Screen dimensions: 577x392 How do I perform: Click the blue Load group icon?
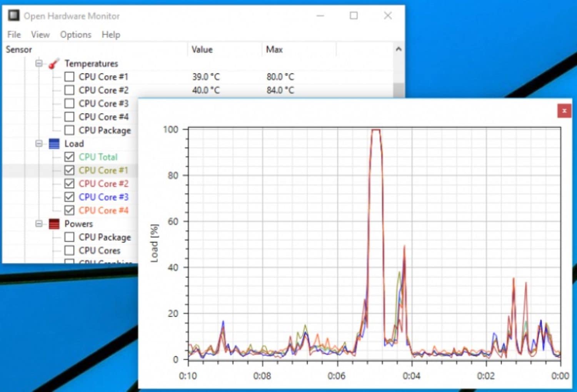(54, 144)
